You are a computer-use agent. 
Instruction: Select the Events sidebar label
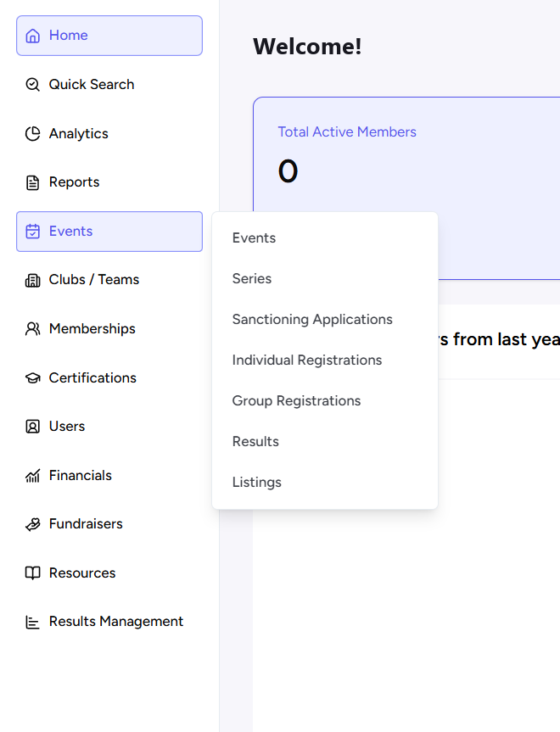(70, 231)
